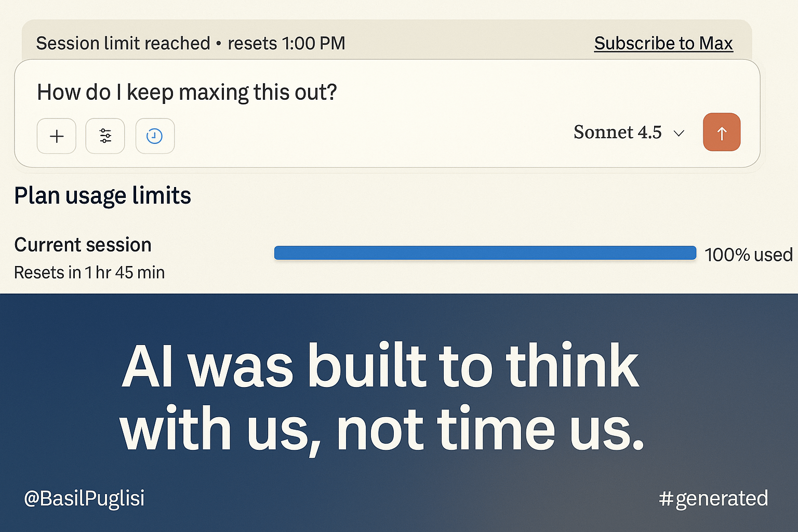This screenshot has height=532, width=798.
Task: Select the Current session label
Action: (x=83, y=245)
